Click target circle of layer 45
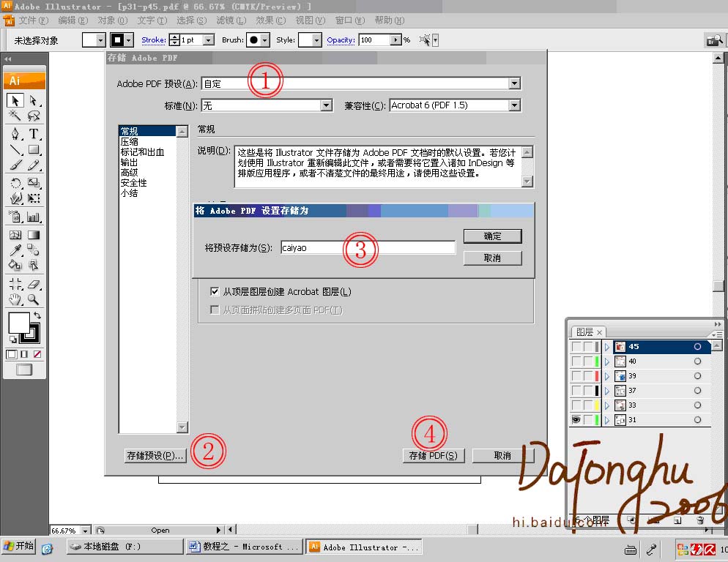Viewport: 728px width, 562px height. (697, 347)
